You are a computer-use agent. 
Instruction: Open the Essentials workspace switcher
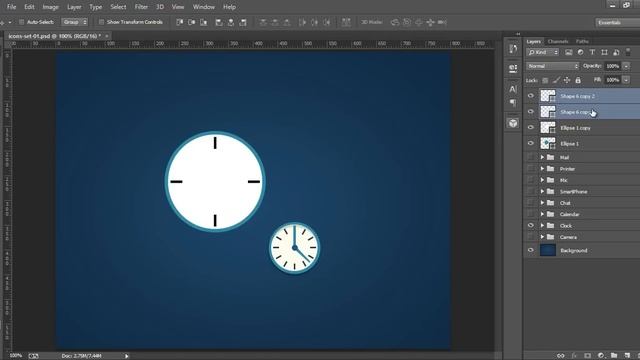pyautogui.click(x=617, y=22)
